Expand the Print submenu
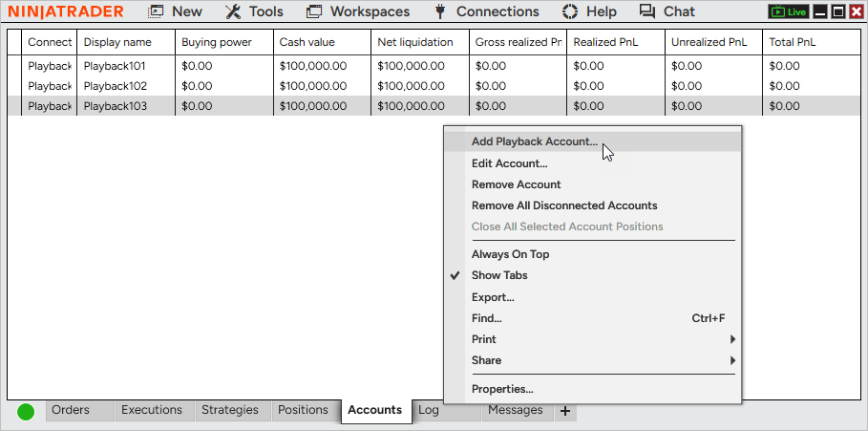The height and width of the screenshot is (431, 868). click(x=593, y=339)
